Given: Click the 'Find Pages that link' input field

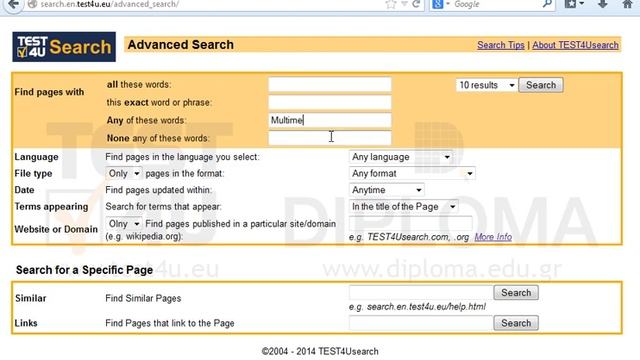Looking at the screenshot, I should (421, 323).
